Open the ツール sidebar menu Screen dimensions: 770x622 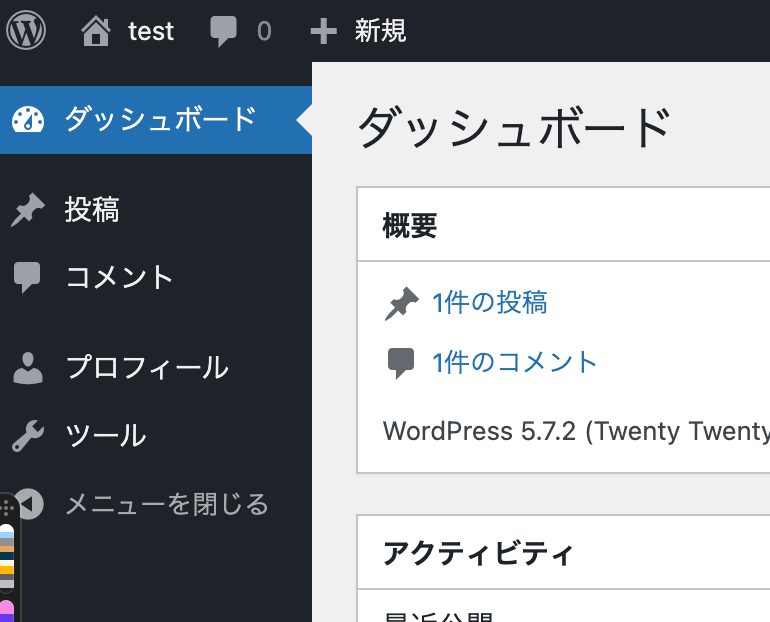click(x=106, y=435)
